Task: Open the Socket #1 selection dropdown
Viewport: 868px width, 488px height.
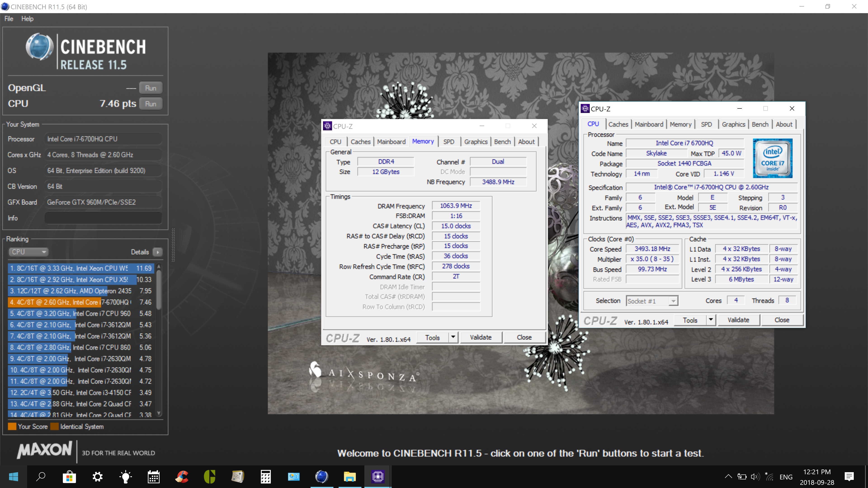Action: (652, 301)
